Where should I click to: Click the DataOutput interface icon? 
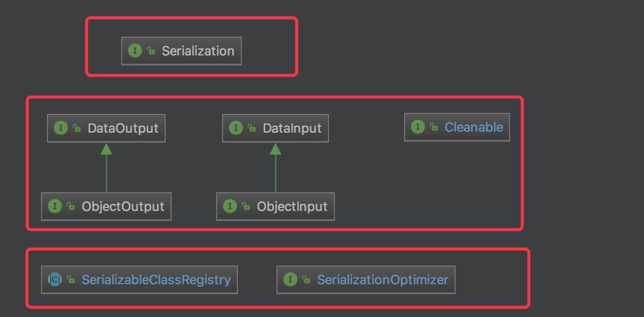[60, 128]
